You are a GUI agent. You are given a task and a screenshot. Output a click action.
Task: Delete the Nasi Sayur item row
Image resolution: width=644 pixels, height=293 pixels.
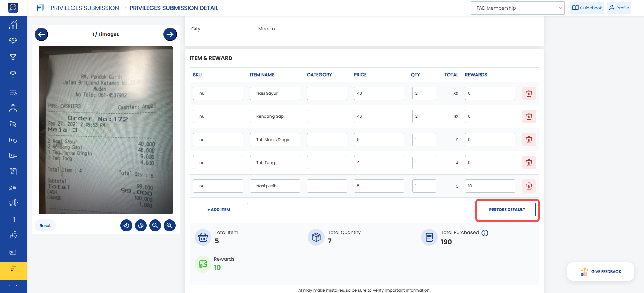[x=529, y=93]
